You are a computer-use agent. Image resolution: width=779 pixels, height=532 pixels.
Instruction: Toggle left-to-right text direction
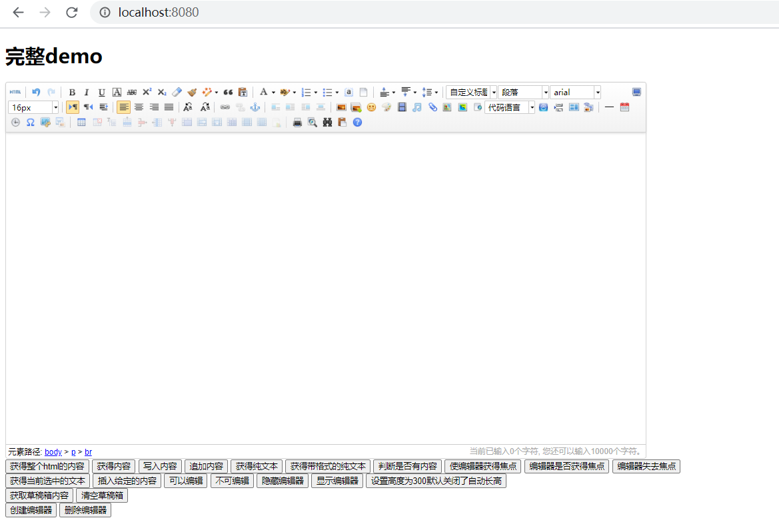coord(73,107)
